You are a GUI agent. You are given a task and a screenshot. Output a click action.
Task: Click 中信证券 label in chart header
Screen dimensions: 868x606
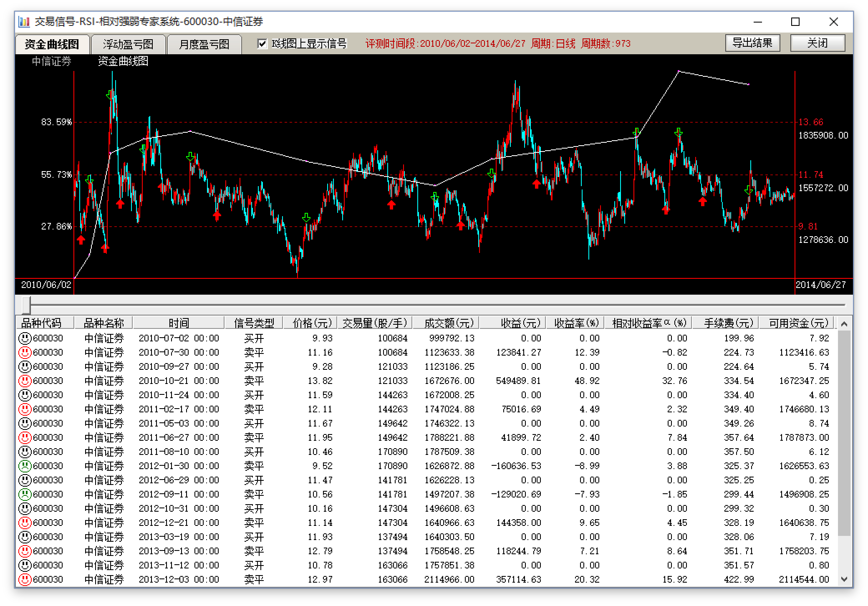[52, 61]
